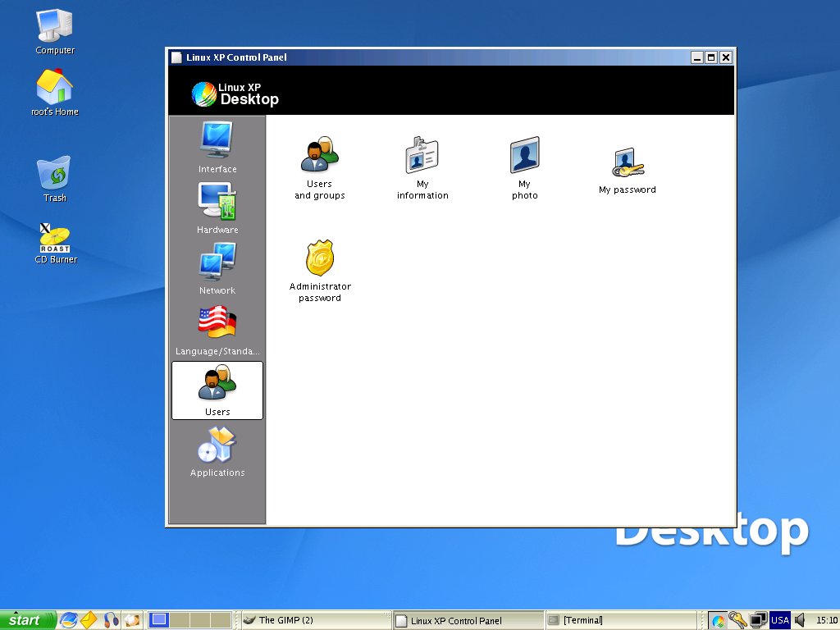
Task: Click the Computer desktop icon
Action: [55, 32]
